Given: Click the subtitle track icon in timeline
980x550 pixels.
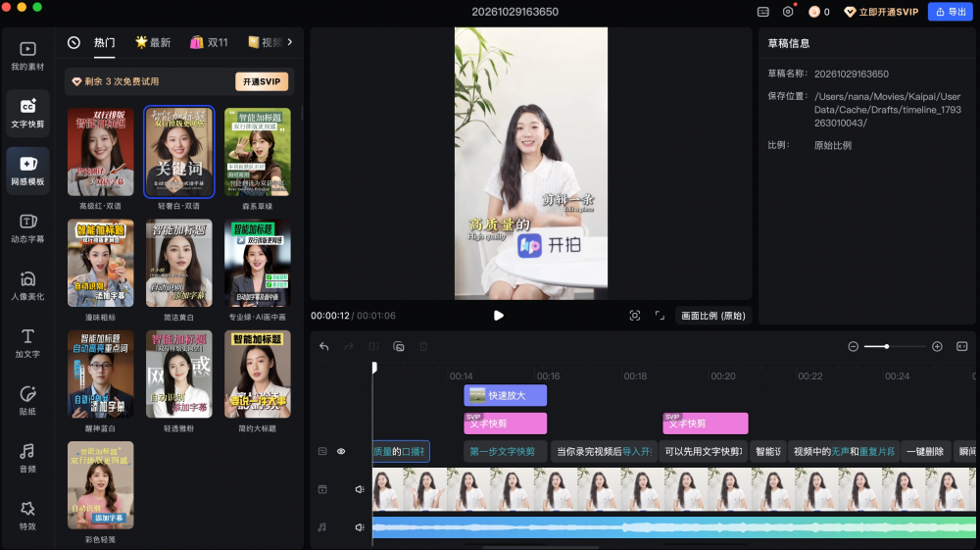Looking at the screenshot, I should point(322,451).
